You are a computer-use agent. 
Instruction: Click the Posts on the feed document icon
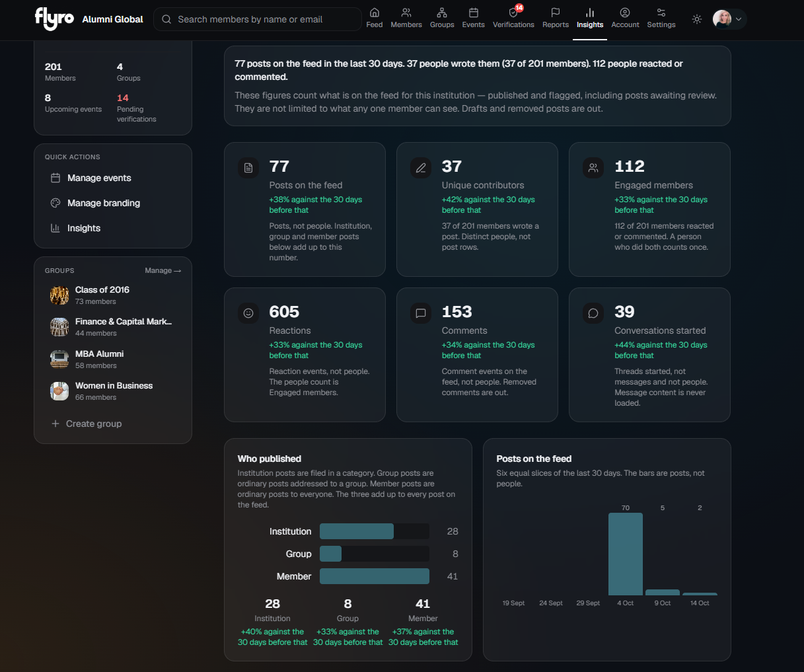point(248,168)
